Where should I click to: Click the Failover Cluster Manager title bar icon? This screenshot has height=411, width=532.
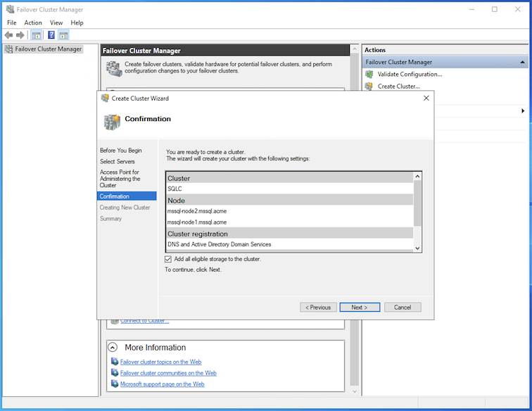(10, 9)
